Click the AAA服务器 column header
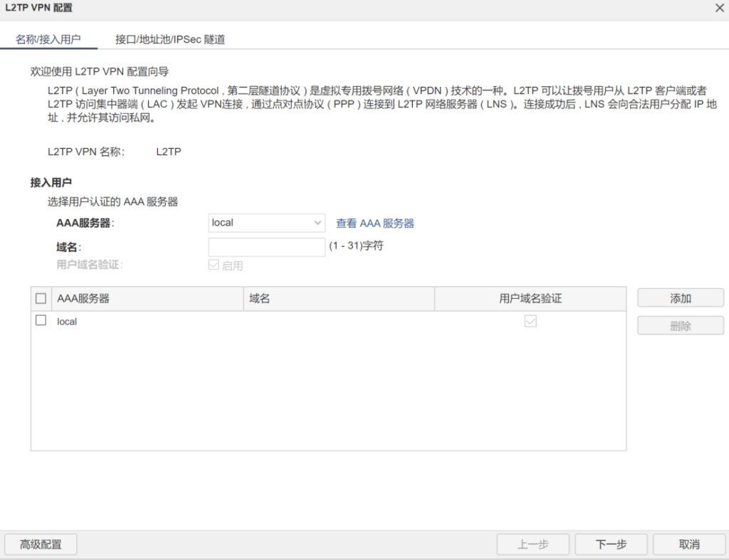This screenshot has height=560, width=729. (x=148, y=298)
